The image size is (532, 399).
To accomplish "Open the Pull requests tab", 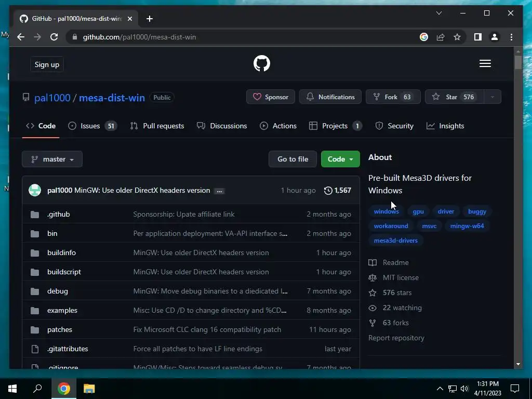I will coord(157,126).
